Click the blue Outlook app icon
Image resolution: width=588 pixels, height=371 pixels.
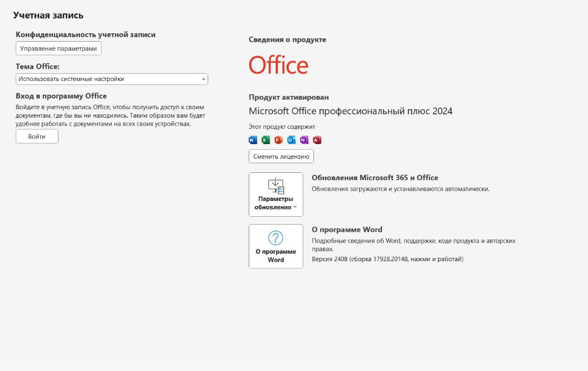[x=291, y=140]
